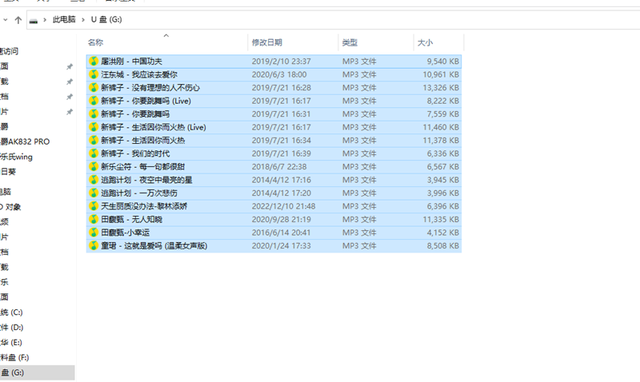This screenshot has width=640, height=382.
Task: Select the (E:) drive in sidebar
Action: coord(11,342)
